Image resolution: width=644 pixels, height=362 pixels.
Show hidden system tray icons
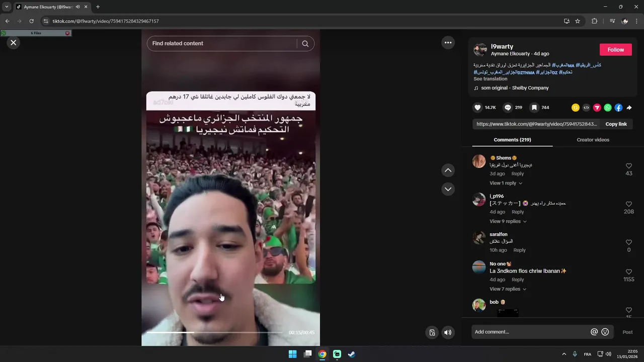click(x=564, y=354)
